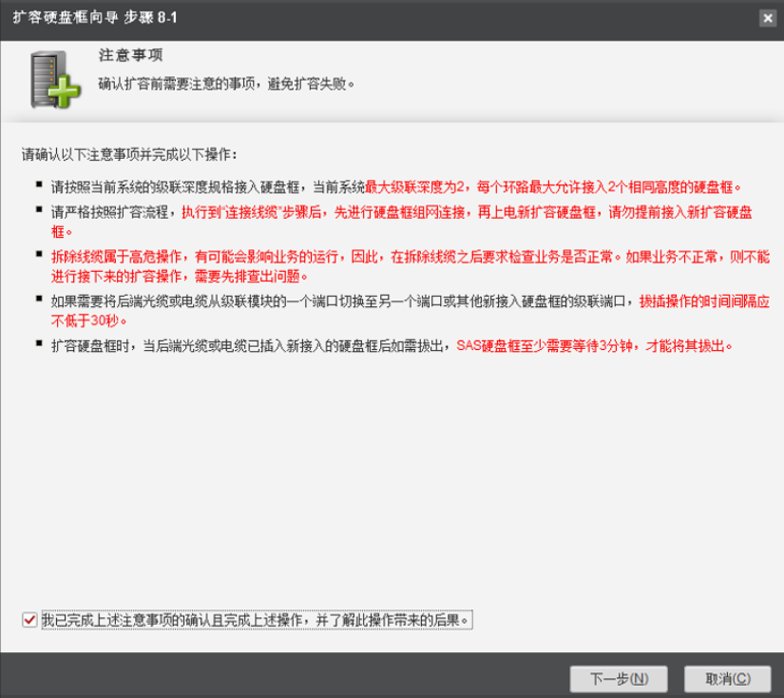Click the red 拆除线缆属于高危操作 paragraph
This screenshot has height=698, width=784.
pyautogui.click(x=410, y=266)
